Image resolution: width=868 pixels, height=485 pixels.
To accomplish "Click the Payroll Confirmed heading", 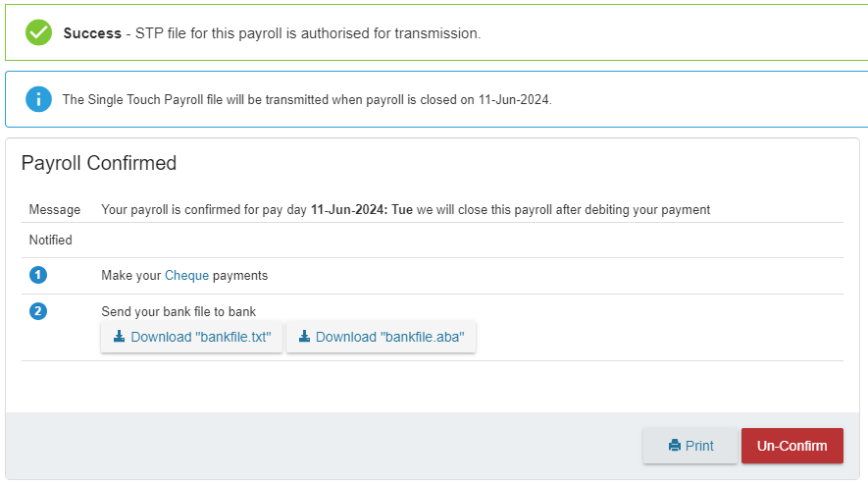I will 98,163.
